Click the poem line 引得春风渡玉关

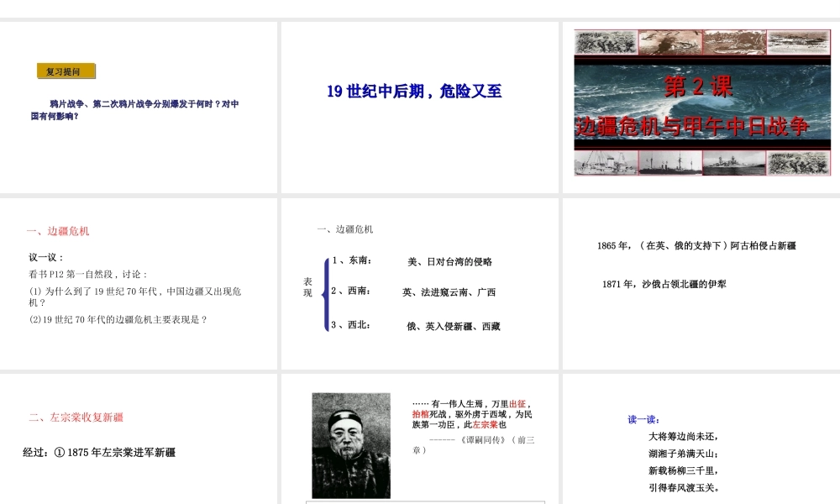click(684, 487)
